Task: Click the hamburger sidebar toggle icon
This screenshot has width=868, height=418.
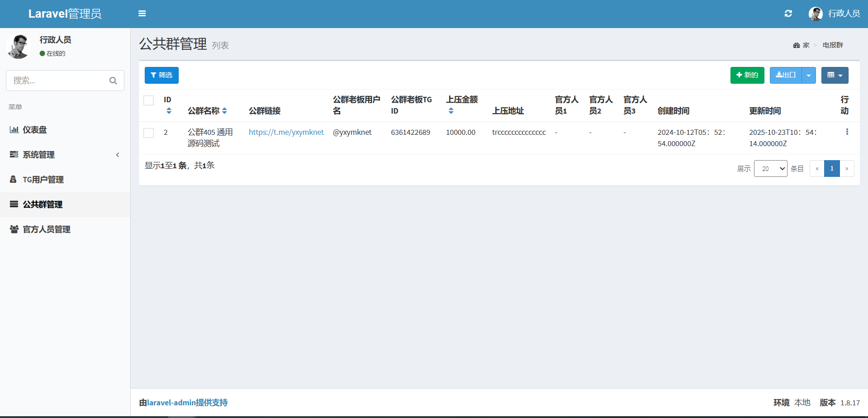Action: click(142, 14)
